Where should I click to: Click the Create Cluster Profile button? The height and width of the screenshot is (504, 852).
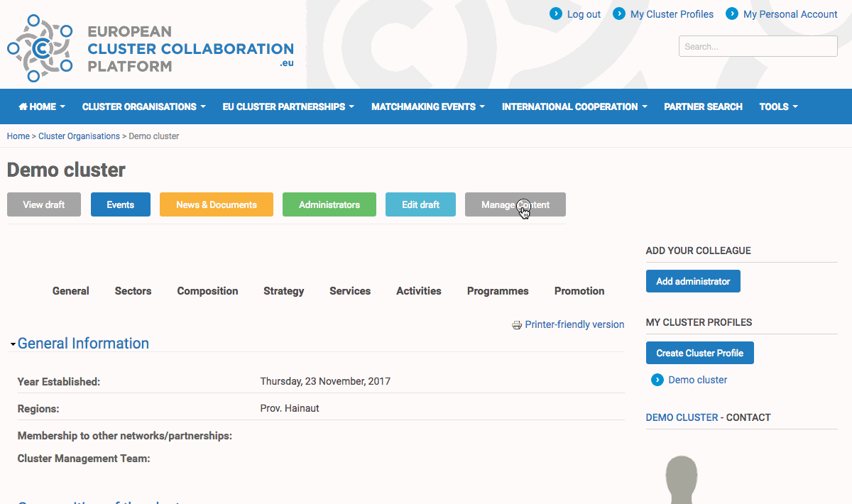700,353
